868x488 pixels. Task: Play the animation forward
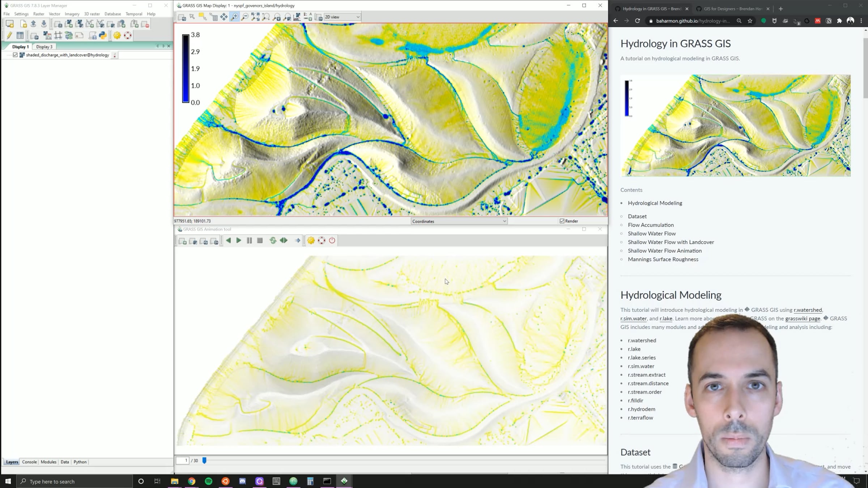[239, 240]
